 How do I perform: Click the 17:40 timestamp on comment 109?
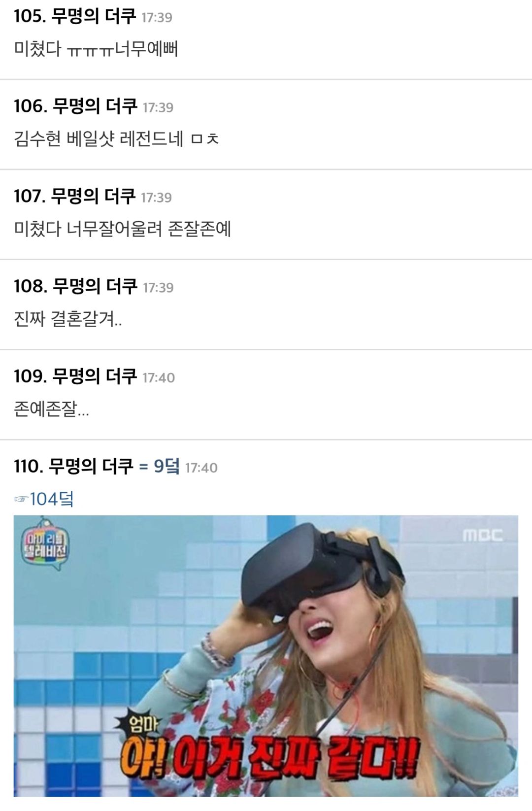[x=159, y=378]
